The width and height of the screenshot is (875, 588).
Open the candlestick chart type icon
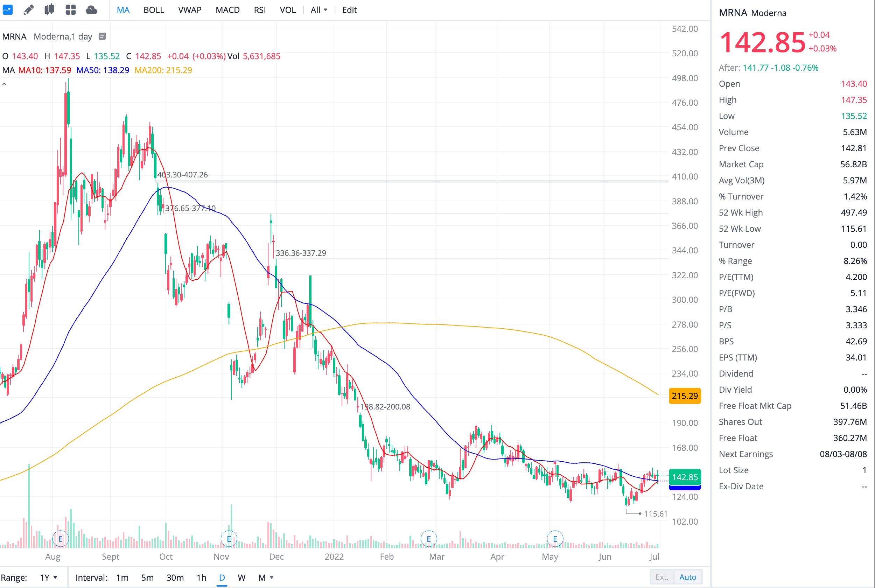49,10
